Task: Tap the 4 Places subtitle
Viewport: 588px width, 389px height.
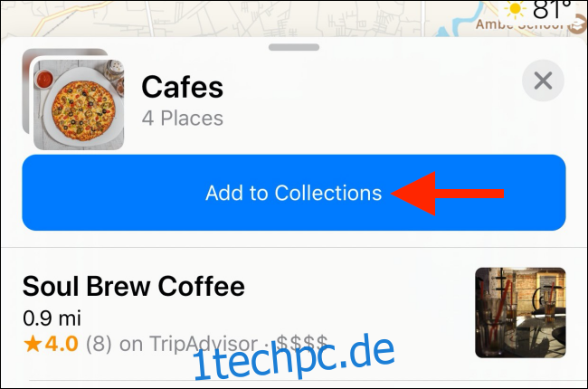Action: point(182,119)
